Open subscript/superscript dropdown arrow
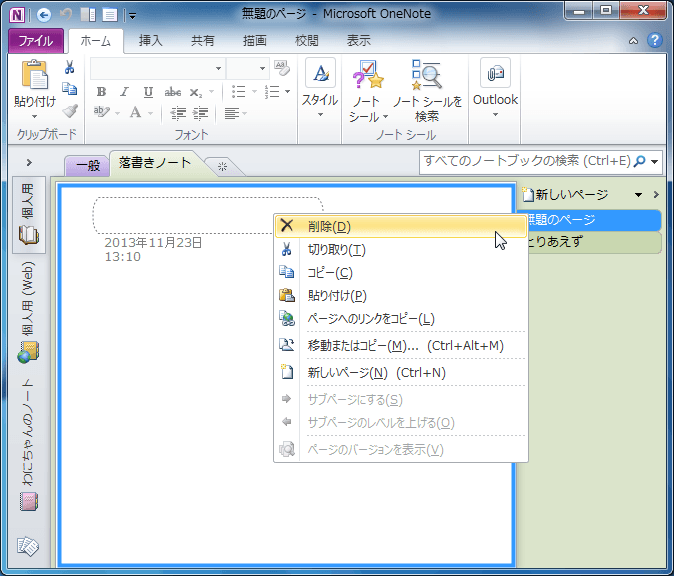The height and width of the screenshot is (576, 674). coord(211,92)
